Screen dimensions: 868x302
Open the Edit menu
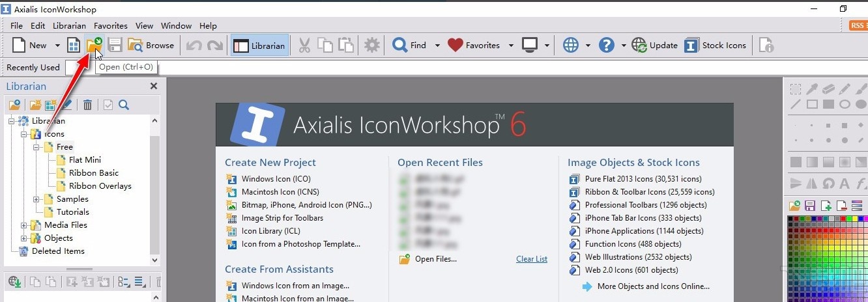(x=38, y=26)
